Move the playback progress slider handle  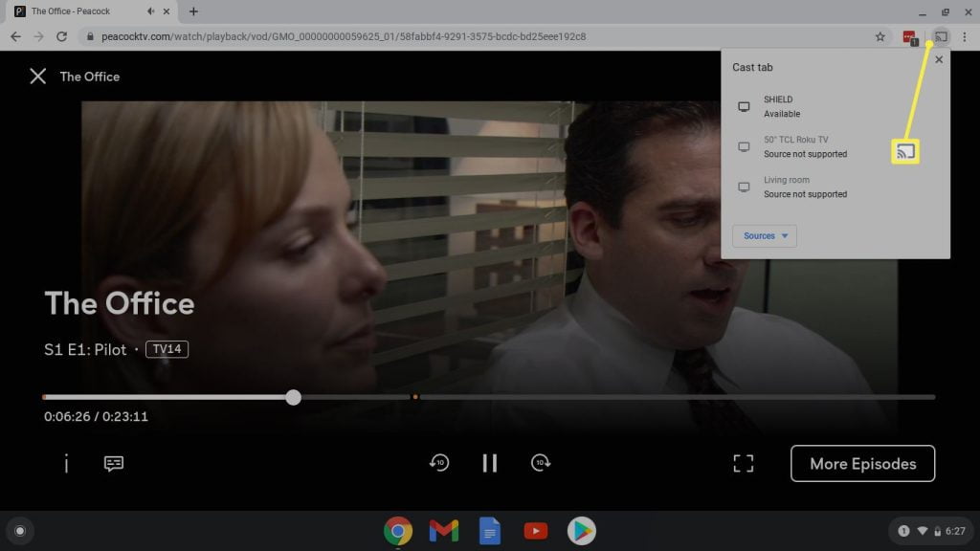tap(293, 397)
